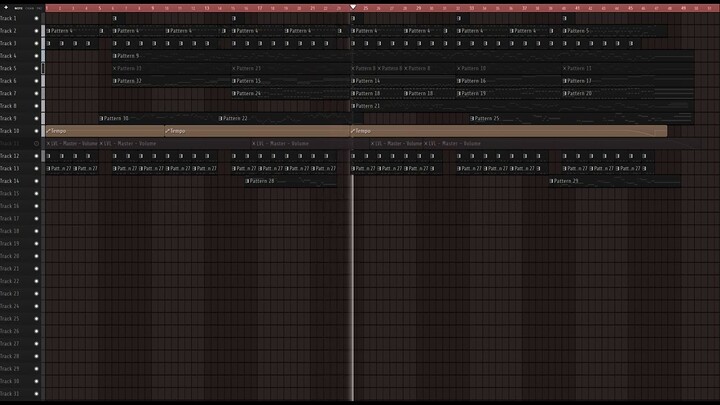The height and width of the screenshot is (405, 720).
Task: Select the Pattern 17 clip
Action: coord(628,81)
